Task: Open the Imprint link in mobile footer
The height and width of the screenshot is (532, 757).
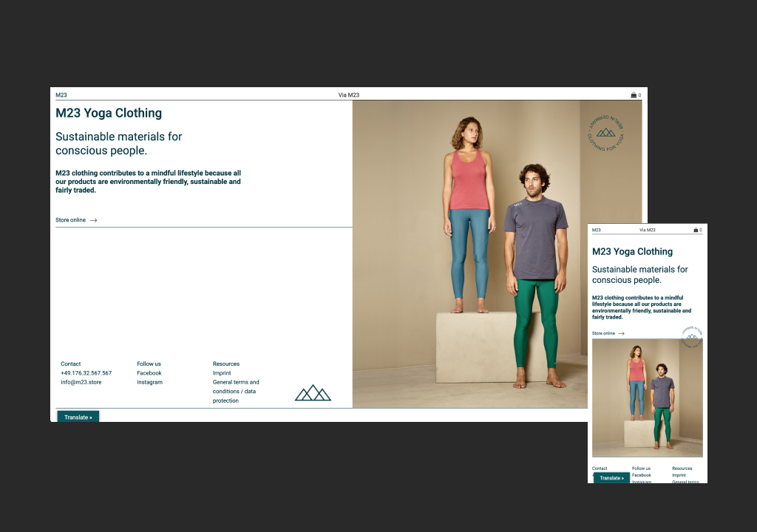Action: coord(679,475)
